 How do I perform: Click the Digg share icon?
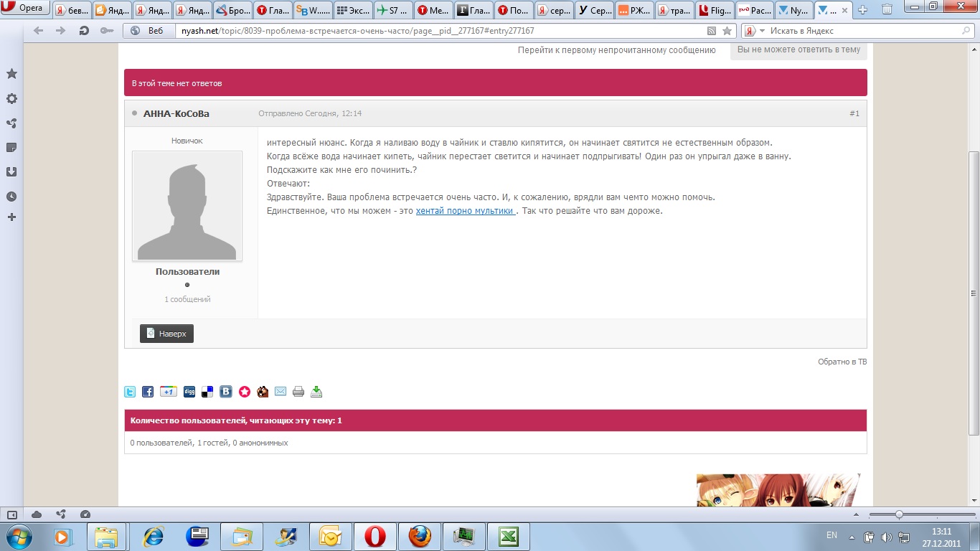[189, 392]
